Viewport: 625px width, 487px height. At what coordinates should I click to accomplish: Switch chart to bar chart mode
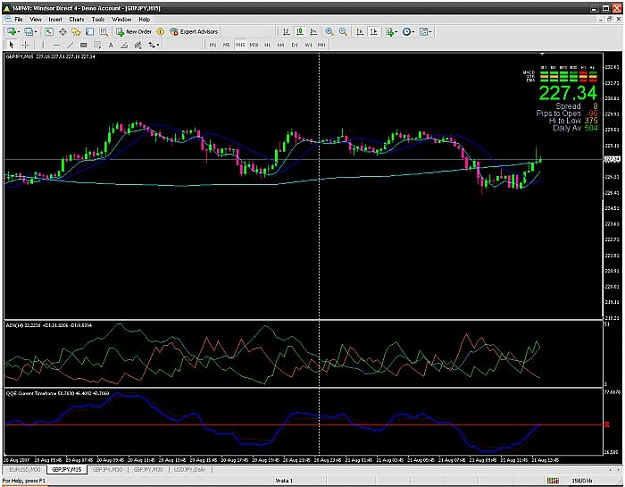click(286, 31)
